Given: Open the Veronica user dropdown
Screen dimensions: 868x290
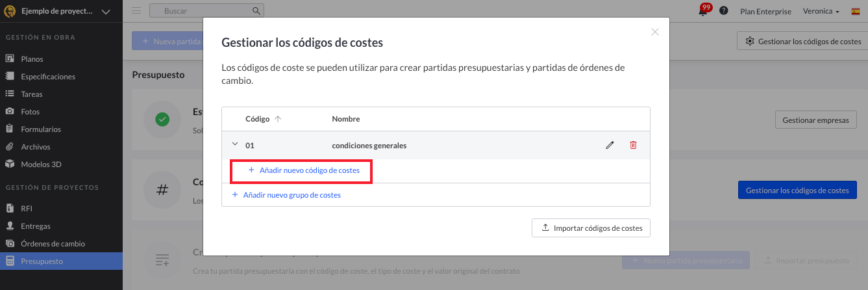Looking at the screenshot, I should (821, 11).
